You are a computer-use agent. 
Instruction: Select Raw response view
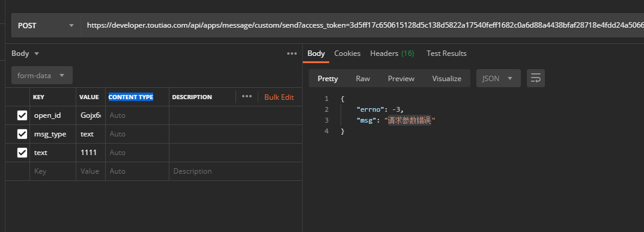pyautogui.click(x=363, y=78)
